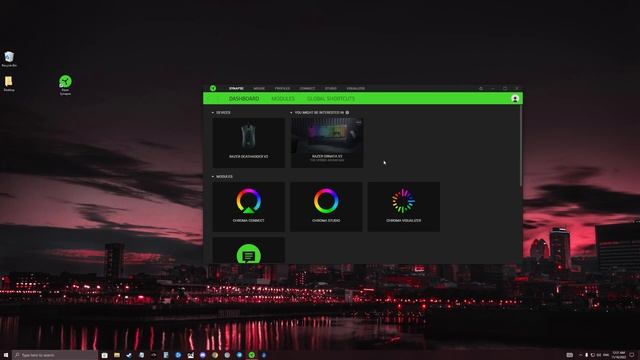Image resolution: width=640 pixels, height=360 pixels.
Task: Show hidden system tray icons
Action: 580,355
